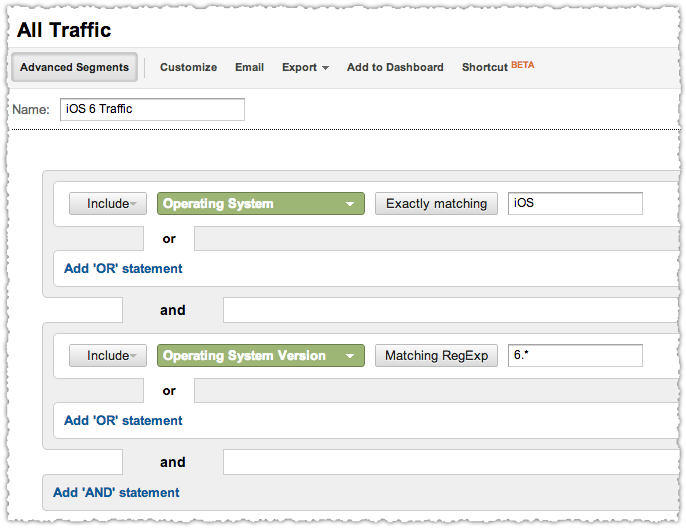
Task: Click the iOS value text field
Action: 575,204
